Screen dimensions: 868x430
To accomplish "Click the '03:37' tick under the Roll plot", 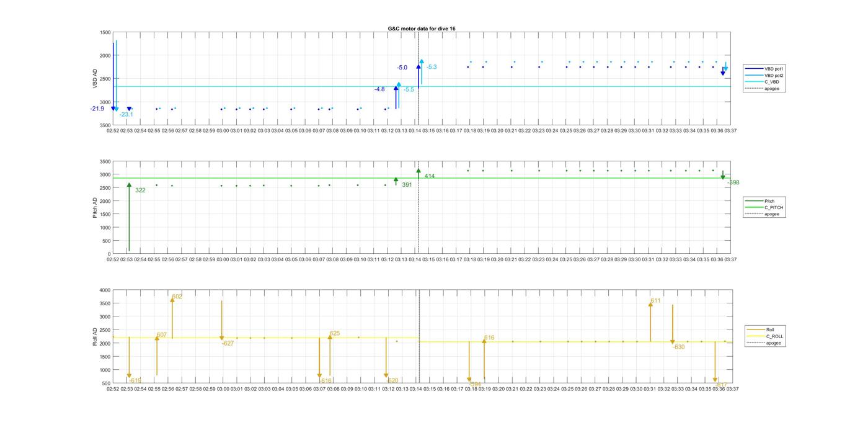I will coord(731,389).
